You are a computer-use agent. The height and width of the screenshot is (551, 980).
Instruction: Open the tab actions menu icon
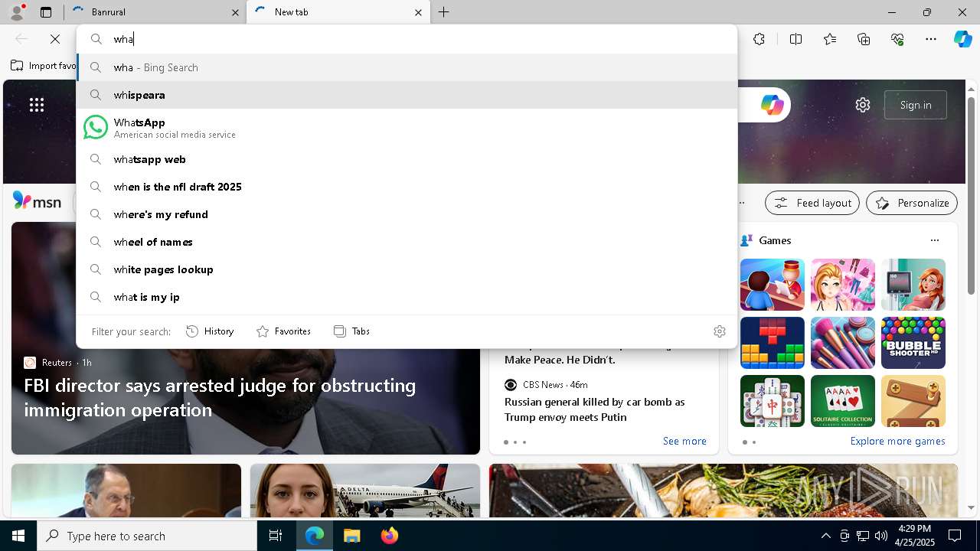[46, 12]
